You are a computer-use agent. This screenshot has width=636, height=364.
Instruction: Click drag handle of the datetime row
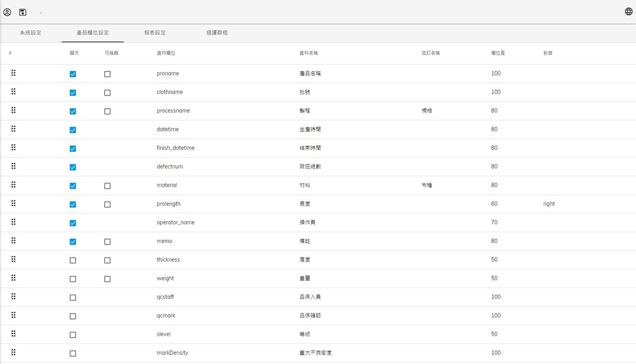[x=13, y=129]
